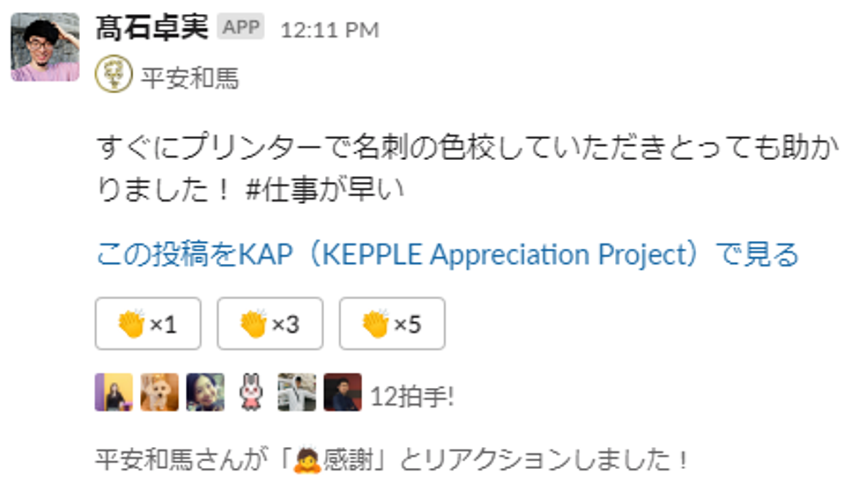This screenshot has height=492, width=868.
Task: Click the rabbit clapper avatar
Action: click(x=251, y=392)
